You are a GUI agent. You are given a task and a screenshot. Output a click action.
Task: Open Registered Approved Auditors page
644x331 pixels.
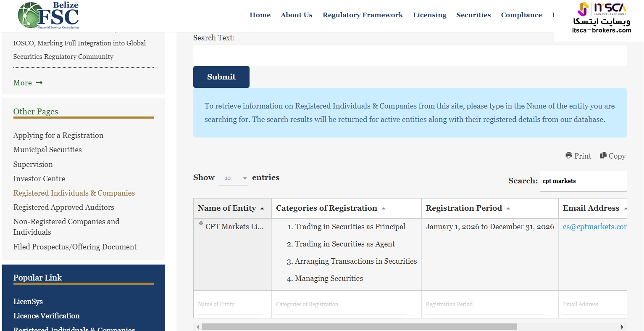63,207
